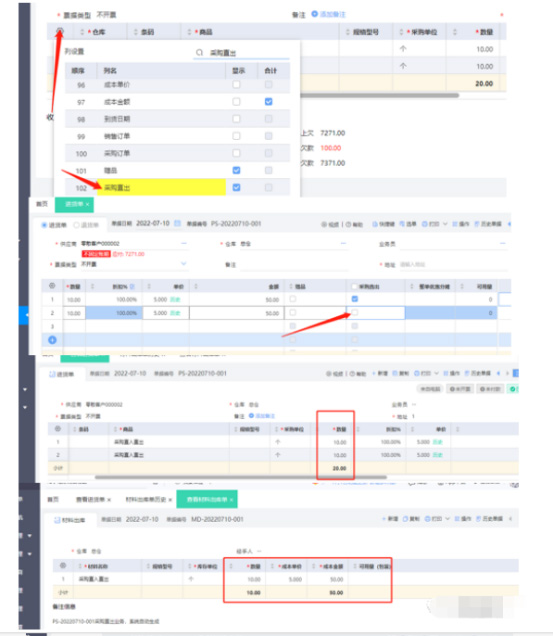Image resolution: width=554 pixels, height=636 pixels.
Task: Click 历史单据 icon in 材料出库 toolbar
Action: pyautogui.click(x=477, y=519)
